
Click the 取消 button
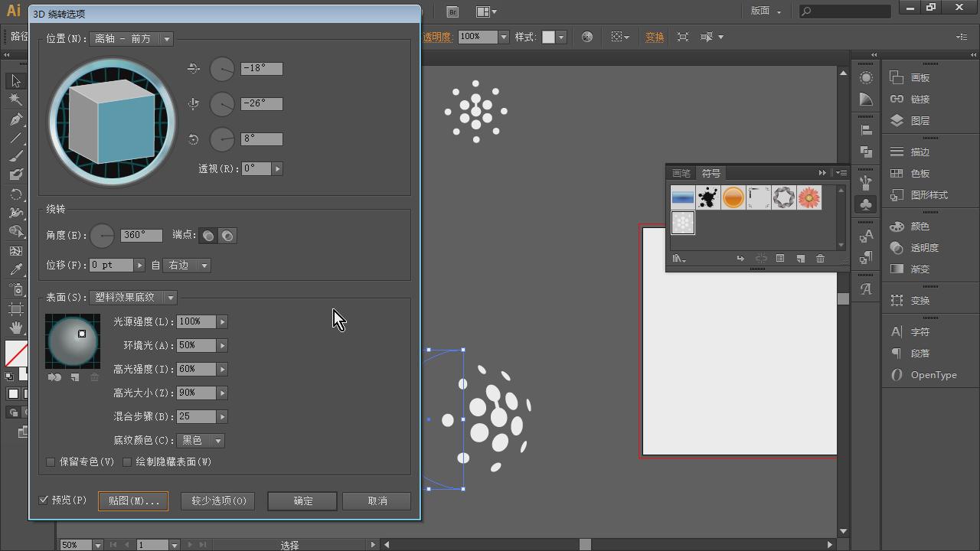(377, 500)
